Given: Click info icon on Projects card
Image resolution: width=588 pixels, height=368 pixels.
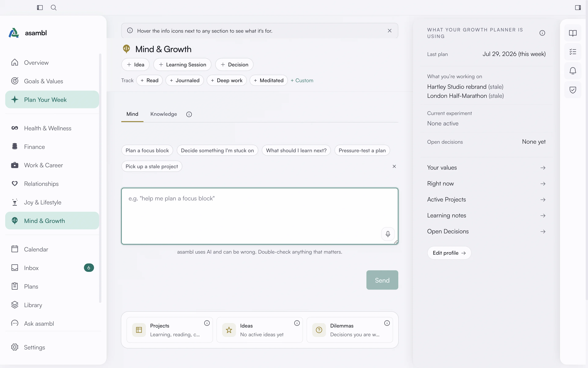Looking at the screenshot, I should point(207,323).
